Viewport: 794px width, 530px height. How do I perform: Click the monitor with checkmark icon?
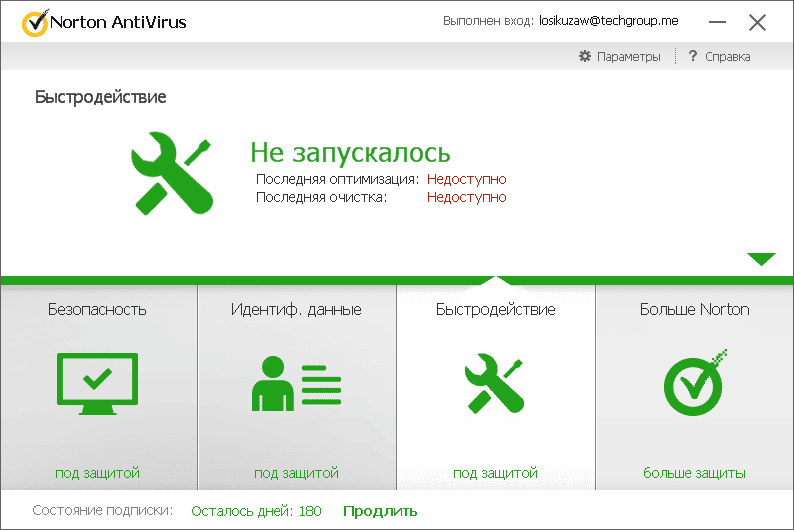pos(97,384)
